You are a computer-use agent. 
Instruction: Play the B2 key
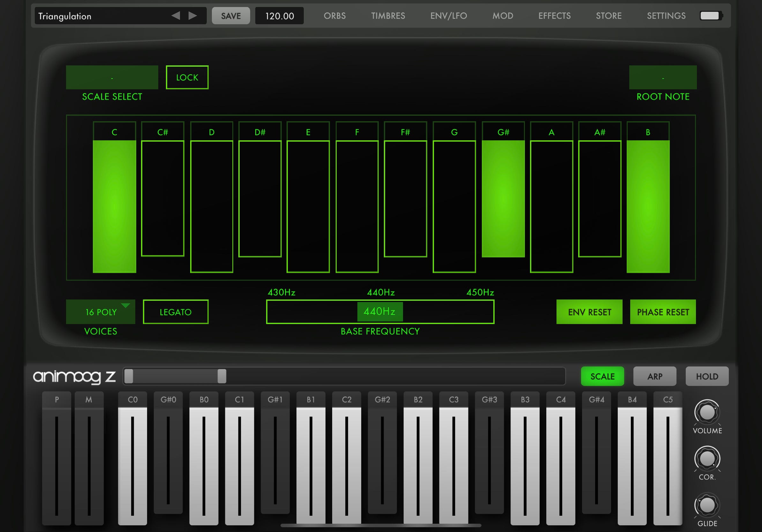[418, 458]
